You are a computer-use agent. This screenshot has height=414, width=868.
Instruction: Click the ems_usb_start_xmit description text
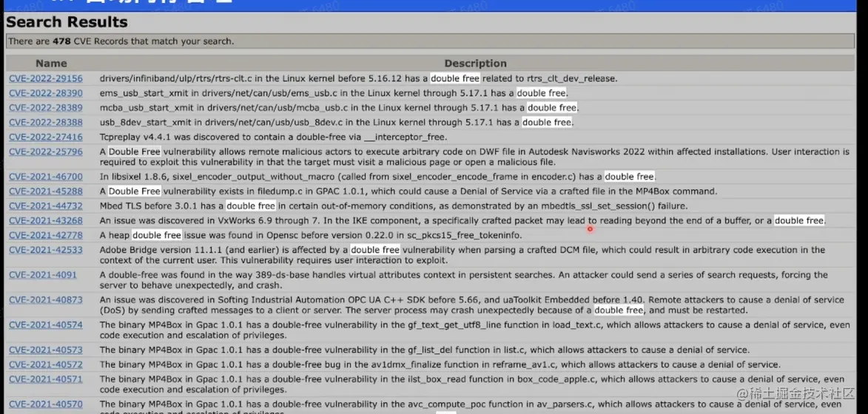[334, 93]
